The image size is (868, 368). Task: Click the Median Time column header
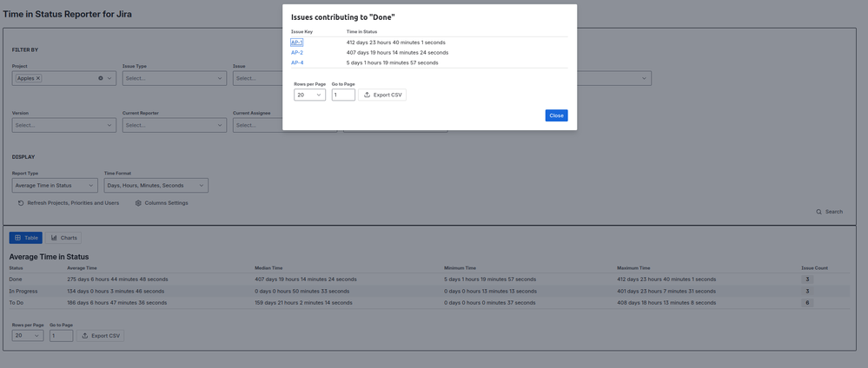(x=268, y=268)
